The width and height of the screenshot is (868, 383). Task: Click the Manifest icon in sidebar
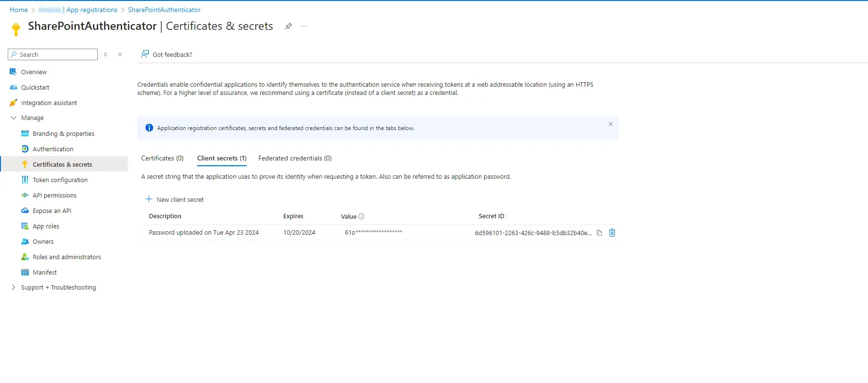(25, 272)
